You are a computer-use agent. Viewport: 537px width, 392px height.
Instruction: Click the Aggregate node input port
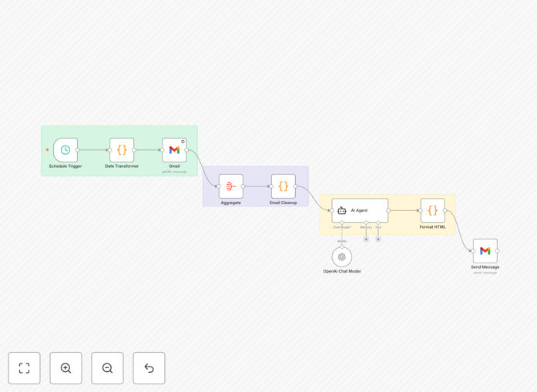(219, 186)
